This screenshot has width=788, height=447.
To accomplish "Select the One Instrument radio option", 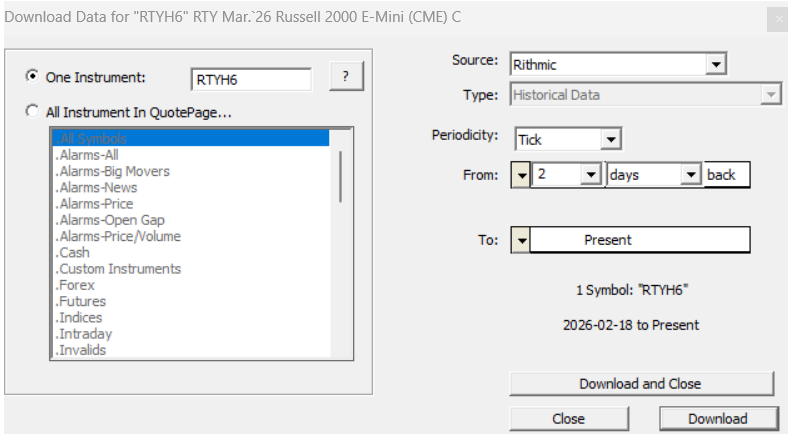I will [34, 77].
